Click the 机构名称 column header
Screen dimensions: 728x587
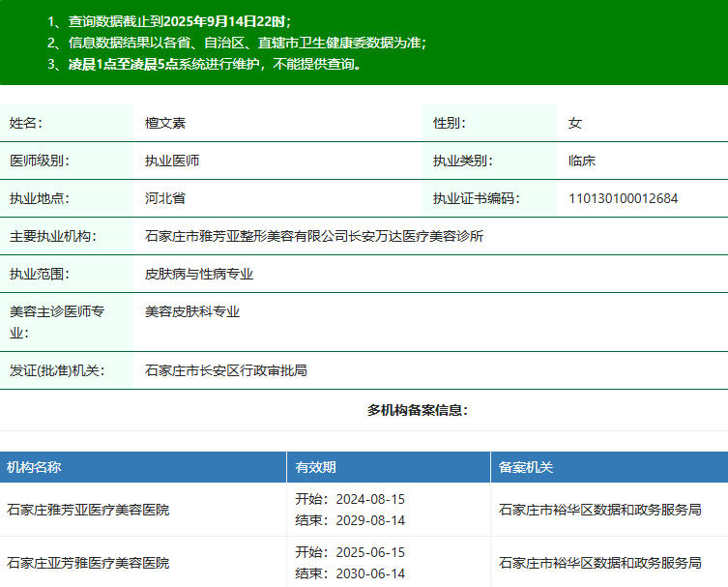coord(34,467)
